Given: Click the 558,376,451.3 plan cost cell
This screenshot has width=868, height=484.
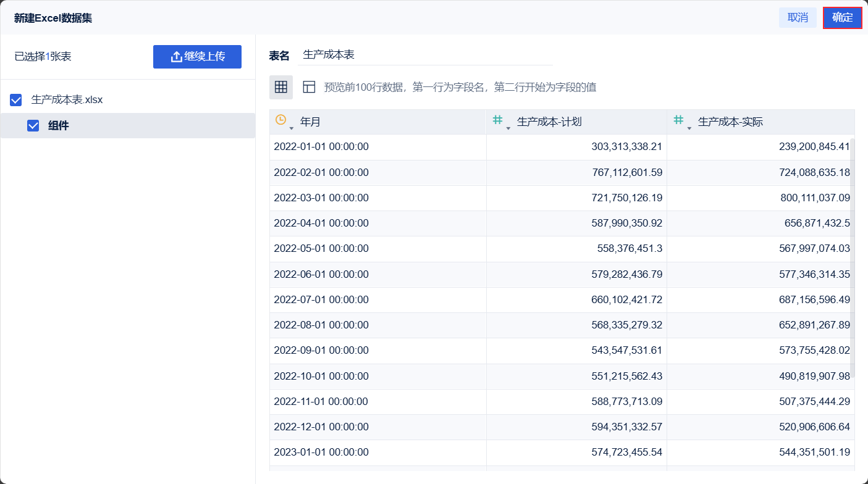Looking at the screenshot, I should (x=577, y=249).
